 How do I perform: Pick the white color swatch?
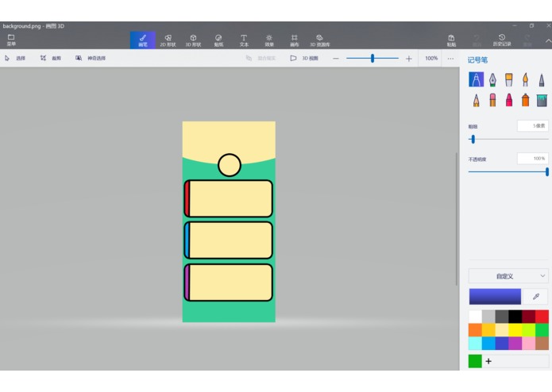click(475, 317)
